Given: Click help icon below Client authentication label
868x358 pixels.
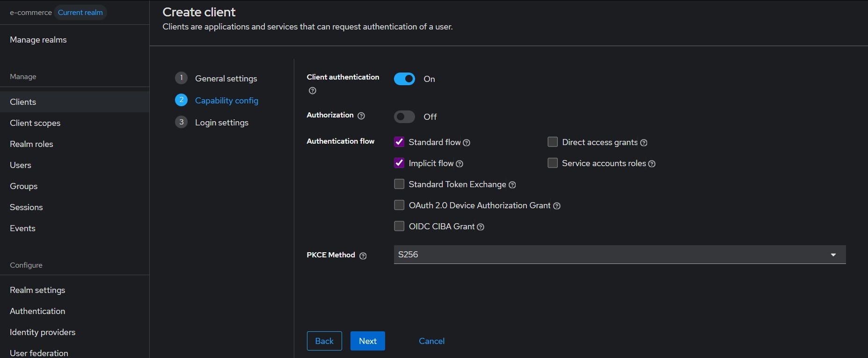Looking at the screenshot, I should [313, 91].
